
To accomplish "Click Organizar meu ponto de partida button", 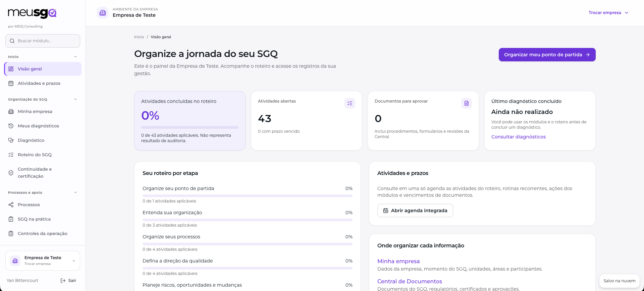I will [547, 55].
